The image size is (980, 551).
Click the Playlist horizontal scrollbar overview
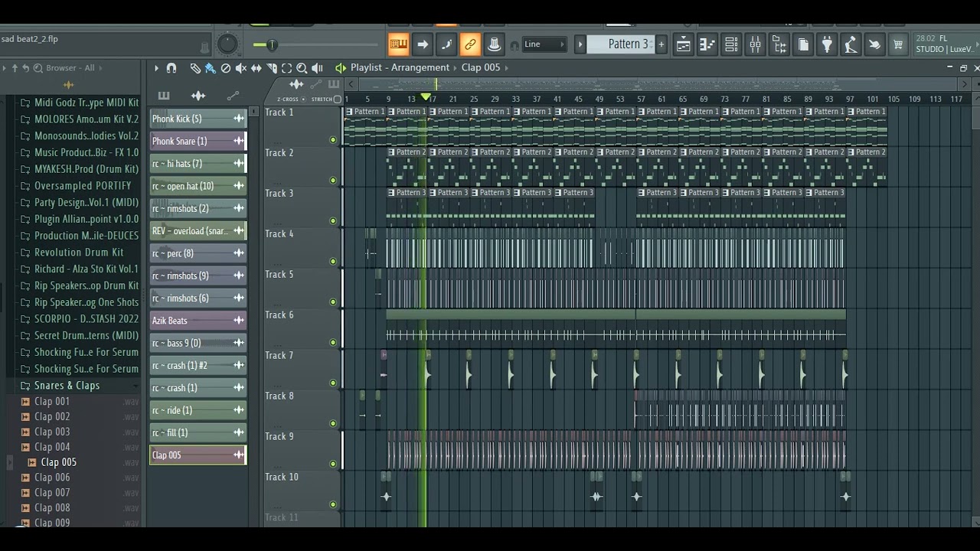[658, 85]
